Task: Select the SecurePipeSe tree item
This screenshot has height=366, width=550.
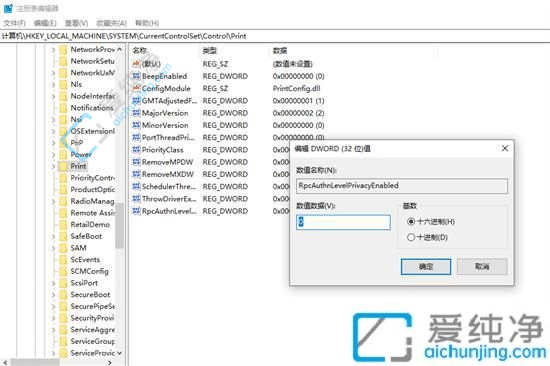Action: [x=93, y=306]
